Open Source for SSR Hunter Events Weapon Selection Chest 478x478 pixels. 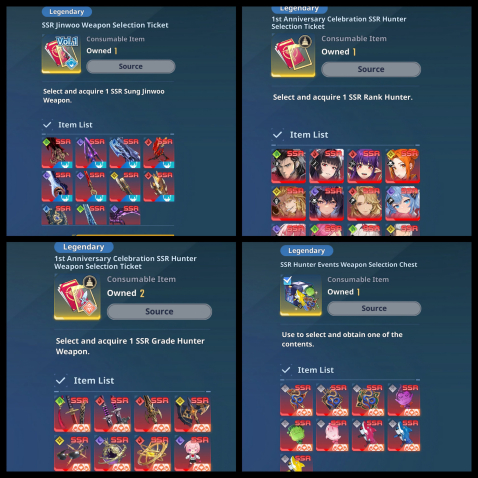374,308
